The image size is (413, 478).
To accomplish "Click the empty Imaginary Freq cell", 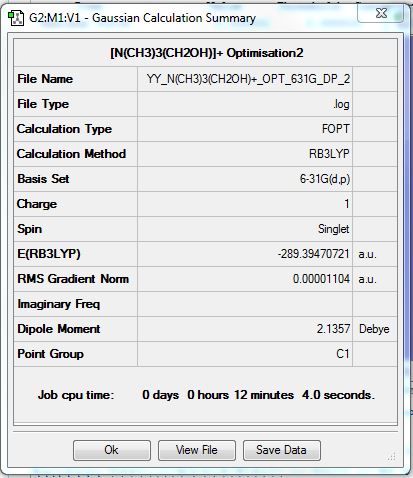I will tap(245, 304).
